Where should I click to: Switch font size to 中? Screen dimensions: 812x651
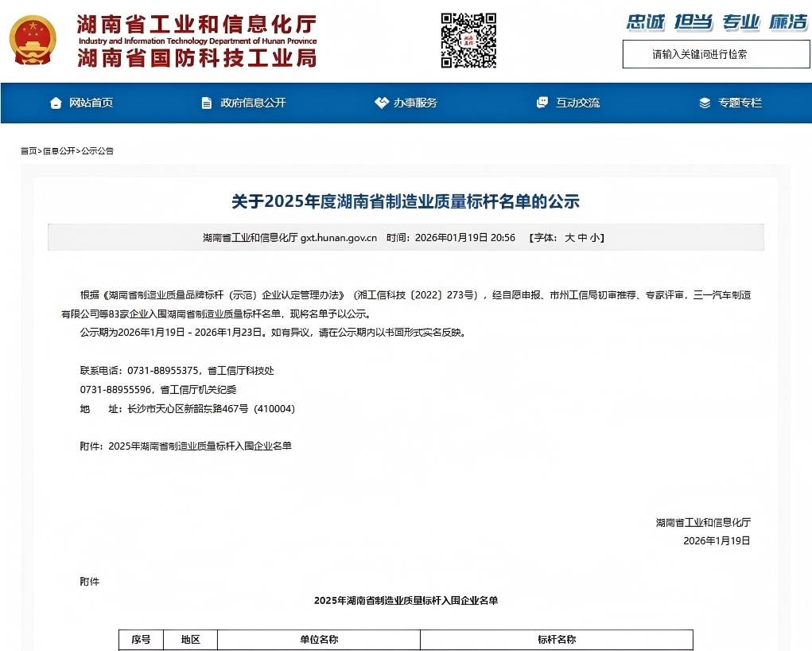point(582,237)
